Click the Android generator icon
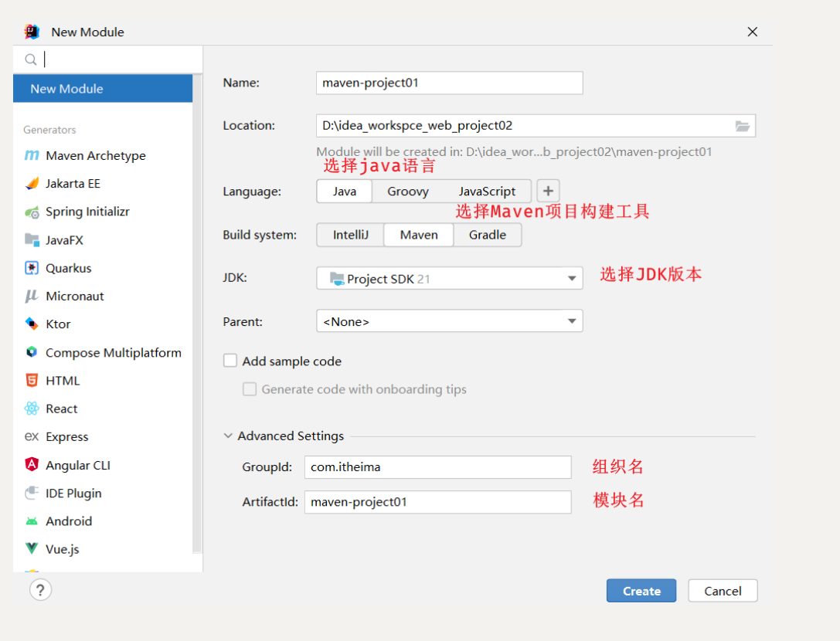 coord(32,521)
